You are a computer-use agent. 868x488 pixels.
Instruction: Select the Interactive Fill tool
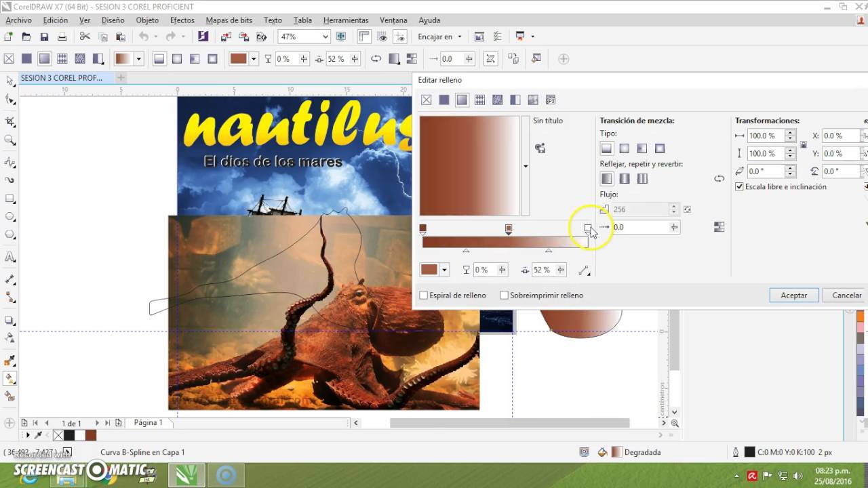10,379
